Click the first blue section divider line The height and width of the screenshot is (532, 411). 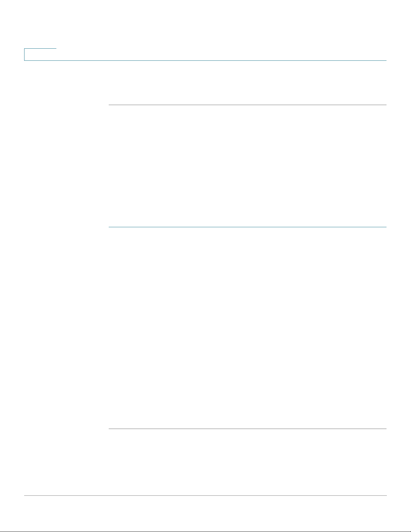(x=248, y=105)
